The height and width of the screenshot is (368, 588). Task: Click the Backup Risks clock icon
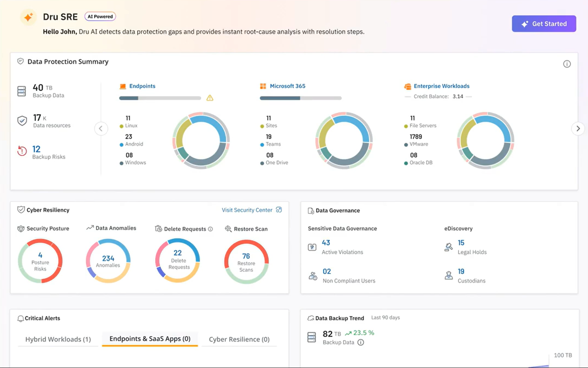coord(22,151)
